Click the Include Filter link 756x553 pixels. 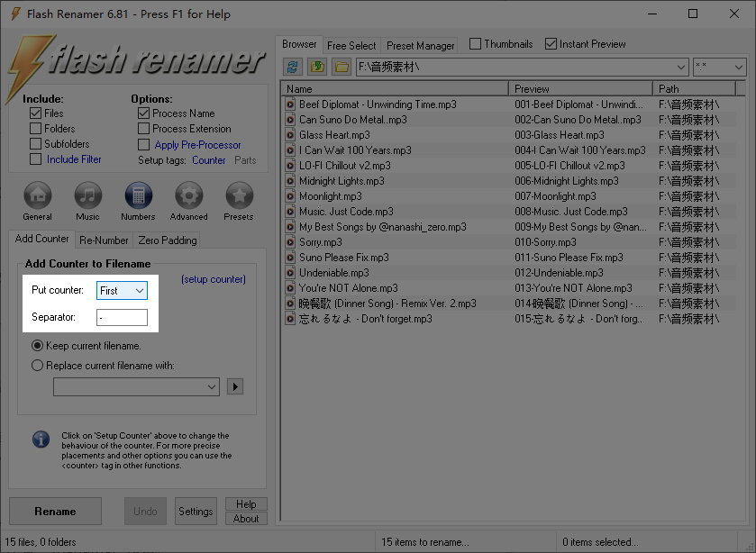pos(74,159)
